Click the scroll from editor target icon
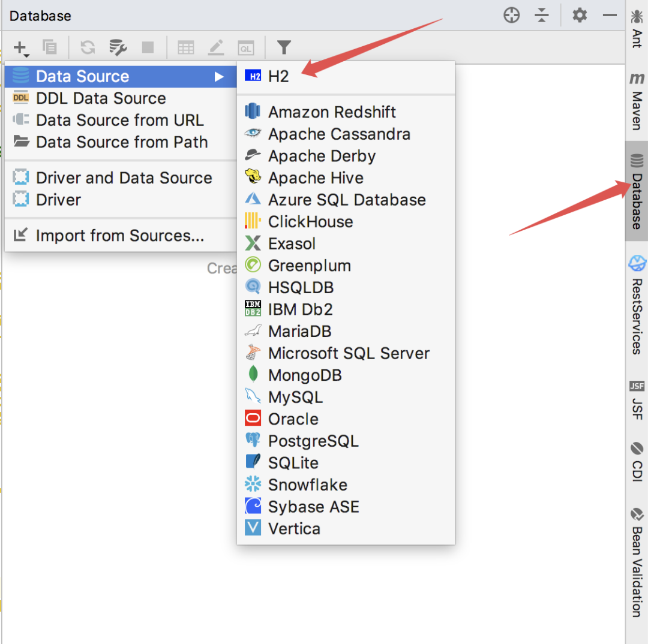Viewport: 648px width, 644px height. click(512, 15)
